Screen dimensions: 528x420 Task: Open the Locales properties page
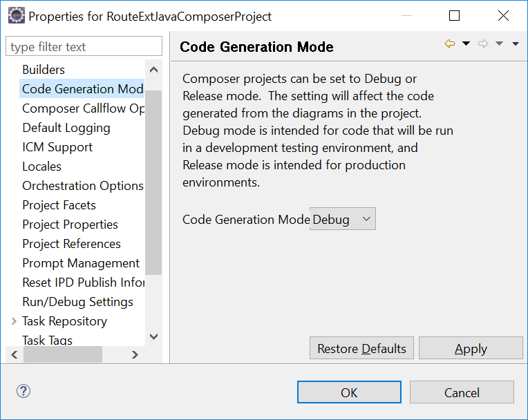pos(41,166)
